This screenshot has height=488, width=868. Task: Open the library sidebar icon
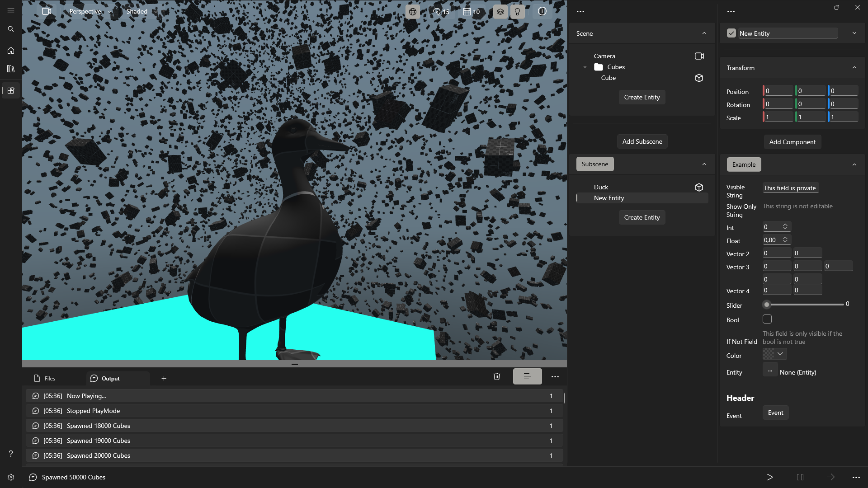click(x=11, y=69)
